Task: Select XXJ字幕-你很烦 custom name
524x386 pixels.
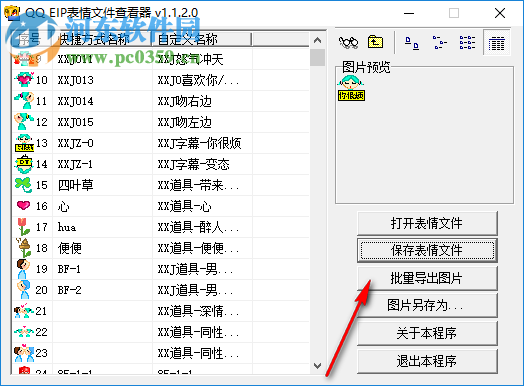Action: (x=200, y=143)
